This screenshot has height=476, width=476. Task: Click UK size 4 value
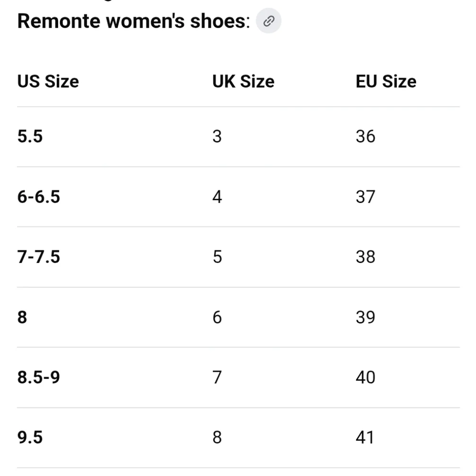[x=217, y=197]
